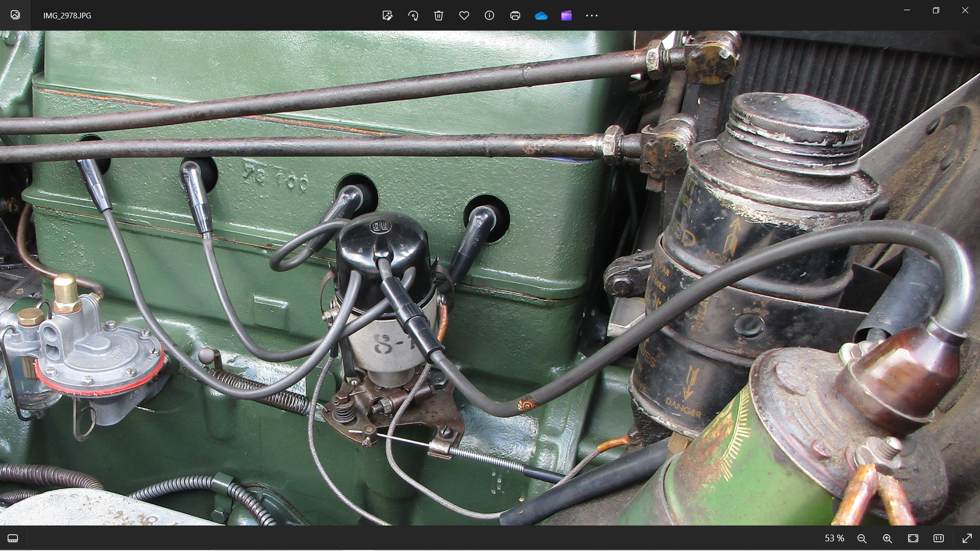The height and width of the screenshot is (551, 980).
Task: Show image at actual size 1:1
Action: coord(939,538)
